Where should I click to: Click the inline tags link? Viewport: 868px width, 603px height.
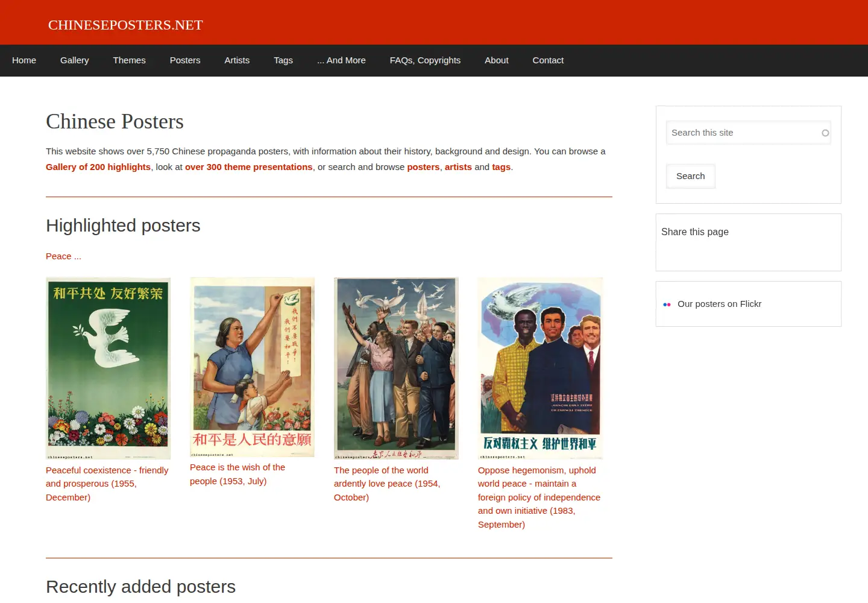click(501, 167)
